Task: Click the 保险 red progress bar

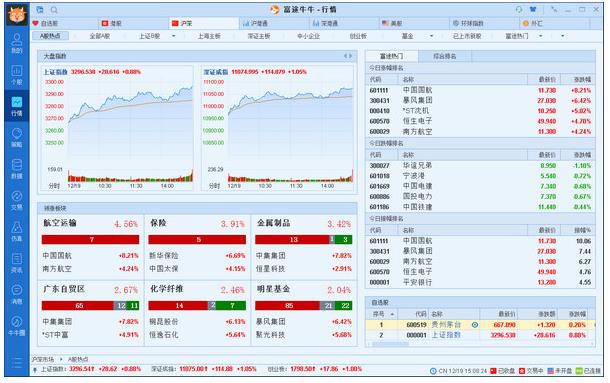Action: [197, 239]
